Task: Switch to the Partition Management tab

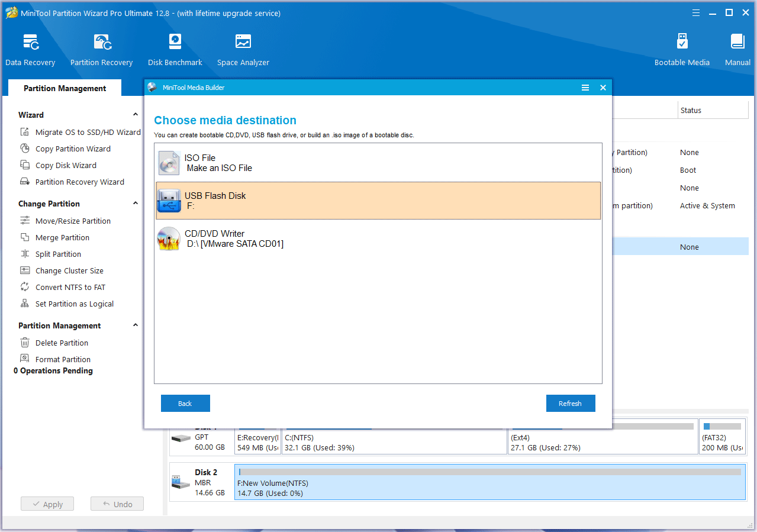Action: pyautogui.click(x=65, y=88)
